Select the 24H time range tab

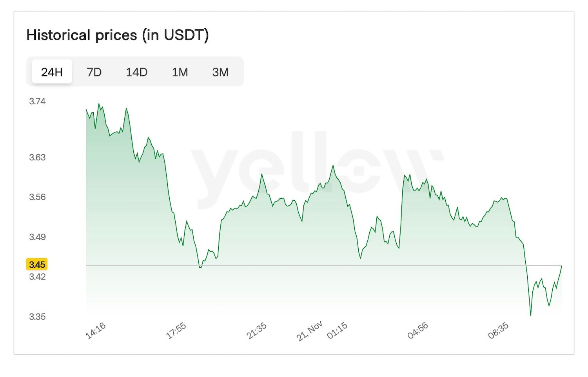(52, 72)
